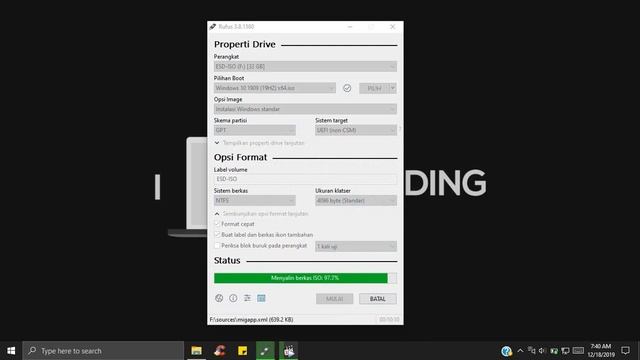Viewport: 640px width, 360px height.
Task: Click the Windows Start button
Action: 11,351
